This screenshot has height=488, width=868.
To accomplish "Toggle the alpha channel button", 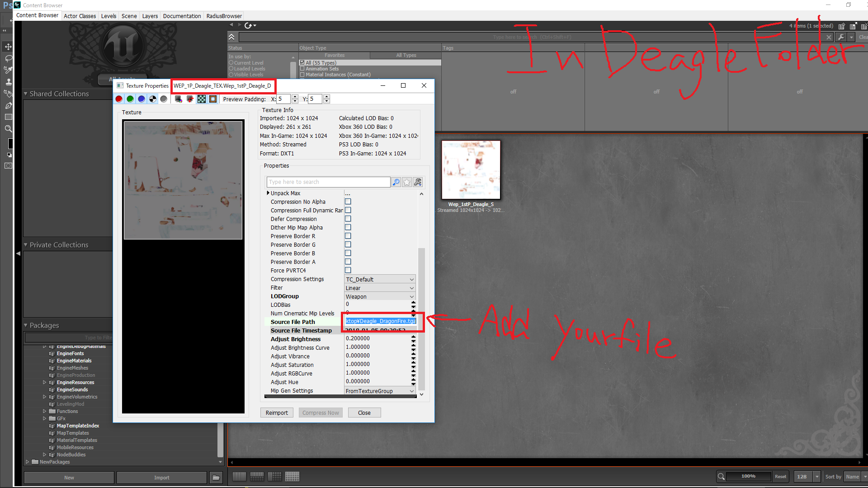I will [x=153, y=99].
